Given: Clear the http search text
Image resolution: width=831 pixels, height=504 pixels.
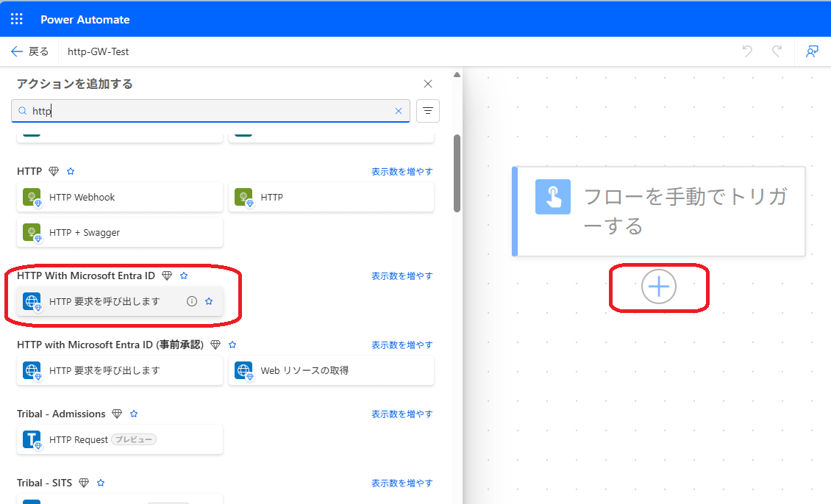Looking at the screenshot, I should (399, 111).
